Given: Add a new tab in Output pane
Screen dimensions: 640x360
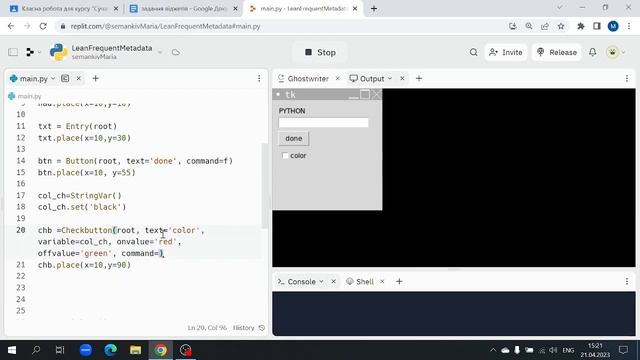Looking at the screenshot, I should pyautogui.click(x=419, y=78).
